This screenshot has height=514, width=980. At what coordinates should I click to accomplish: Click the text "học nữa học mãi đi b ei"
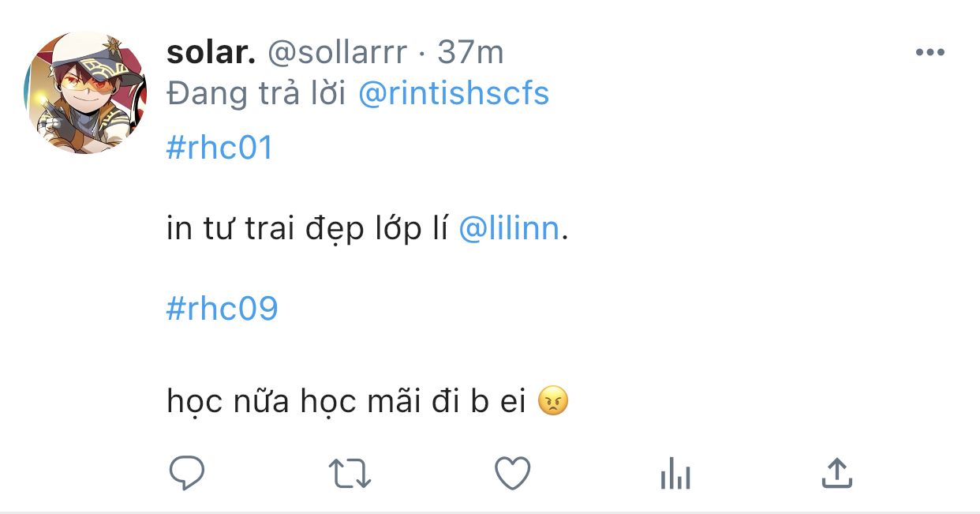[x=346, y=402]
